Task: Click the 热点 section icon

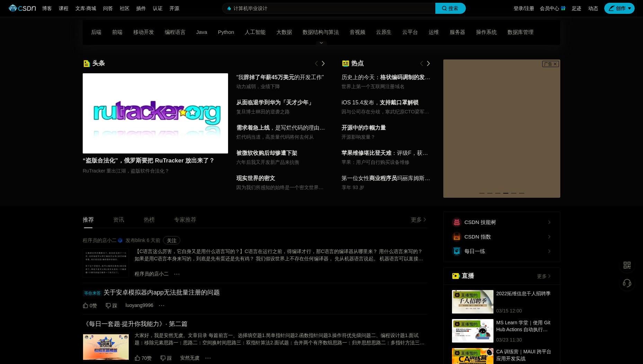Action: (345, 63)
